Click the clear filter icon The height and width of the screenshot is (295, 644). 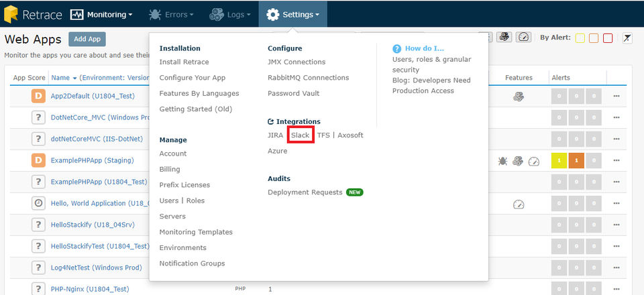pos(627,38)
